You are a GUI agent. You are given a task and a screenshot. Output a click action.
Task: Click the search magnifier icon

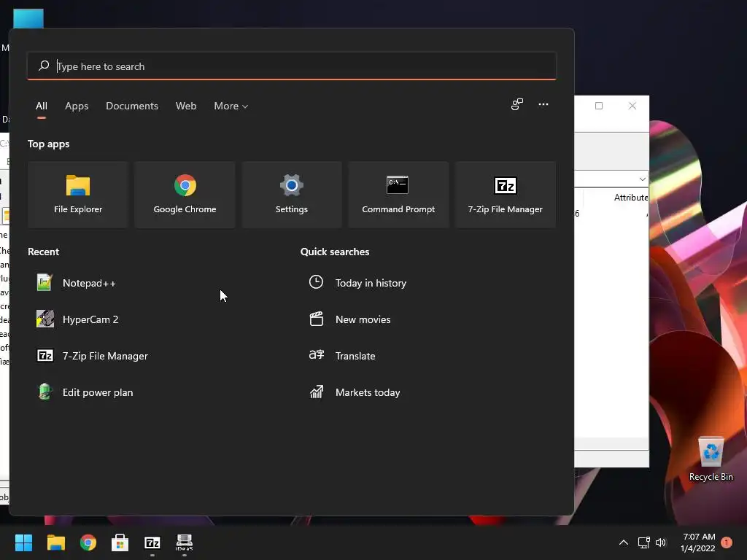point(44,66)
